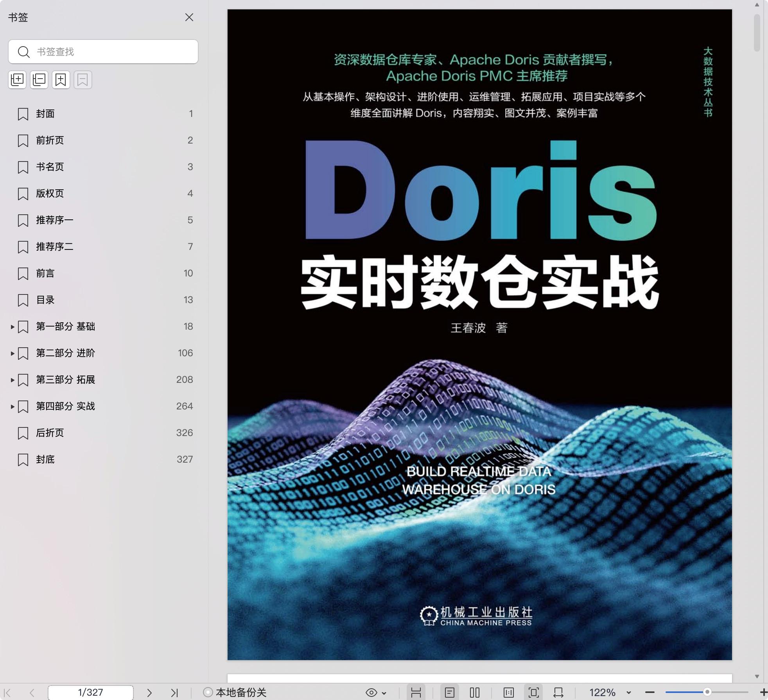Go to the first page
768x700 pixels.
click(x=7, y=693)
